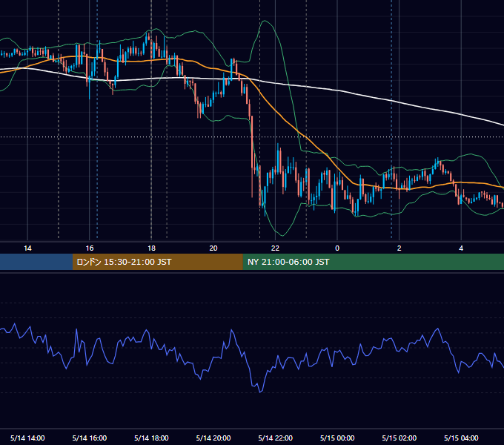Click the NY 21:00-06:00 JST session bar
The height and width of the screenshot is (445, 504).
(x=373, y=262)
